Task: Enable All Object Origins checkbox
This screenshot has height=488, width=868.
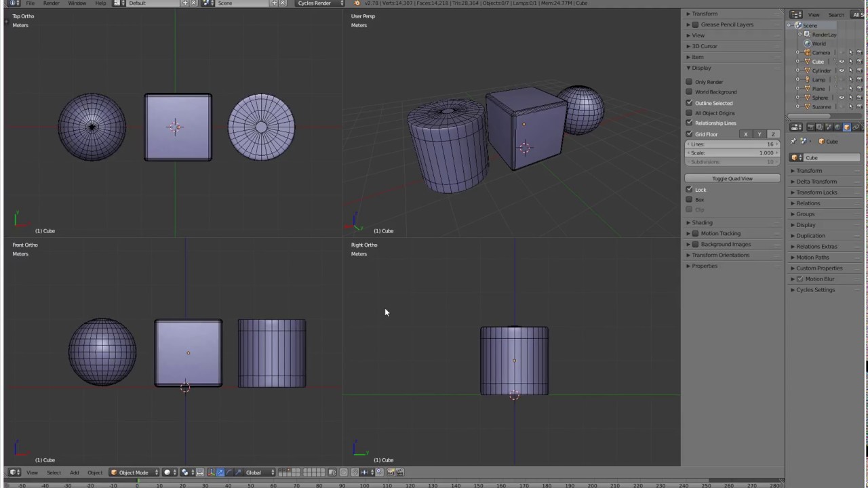Action: 689,113
